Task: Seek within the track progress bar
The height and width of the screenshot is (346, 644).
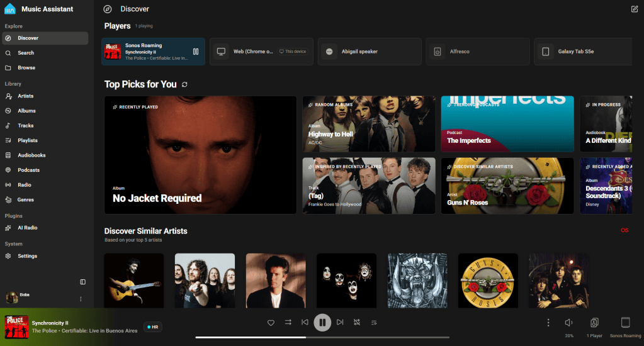Action: coord(322,337)
